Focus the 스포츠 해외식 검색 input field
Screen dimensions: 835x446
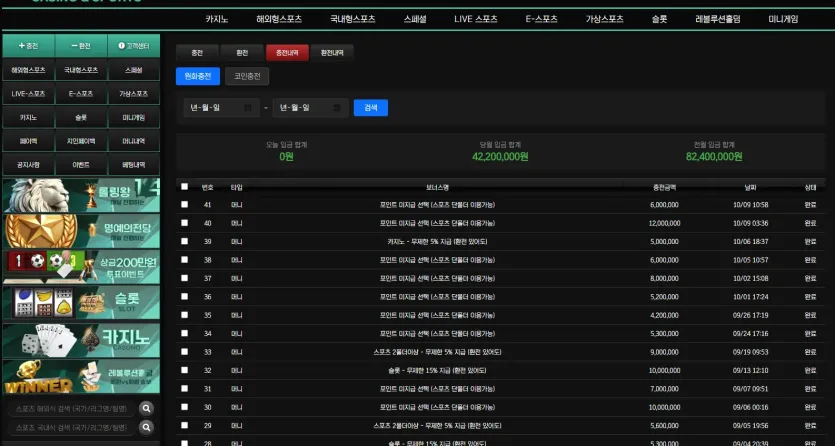coord(71,409)
